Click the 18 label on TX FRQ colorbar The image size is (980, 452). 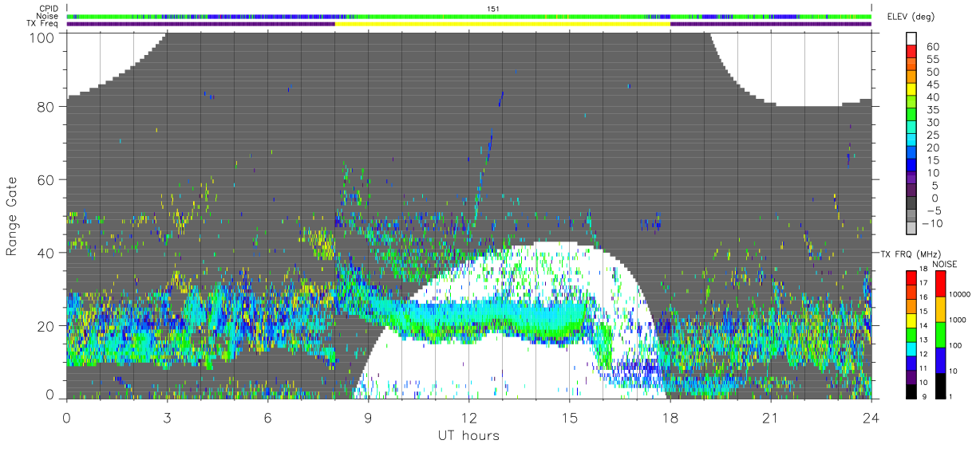(x=923, y=270)
